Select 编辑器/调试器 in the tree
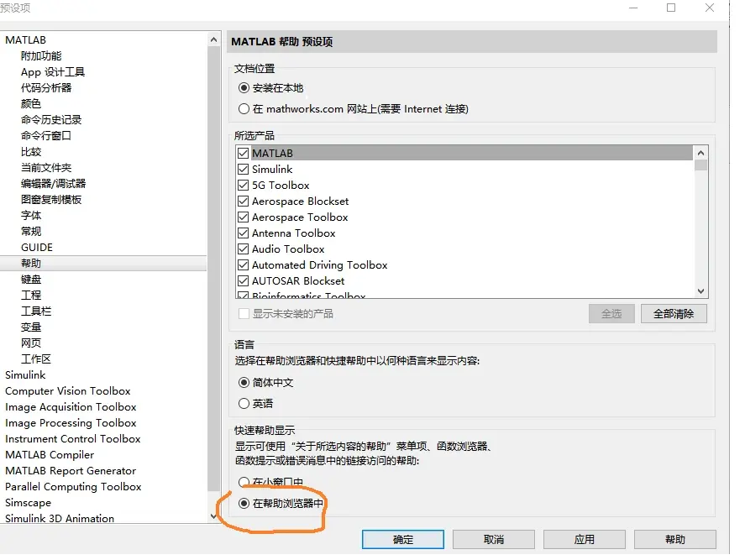This screenshot has height=560, width=745. 53,183
